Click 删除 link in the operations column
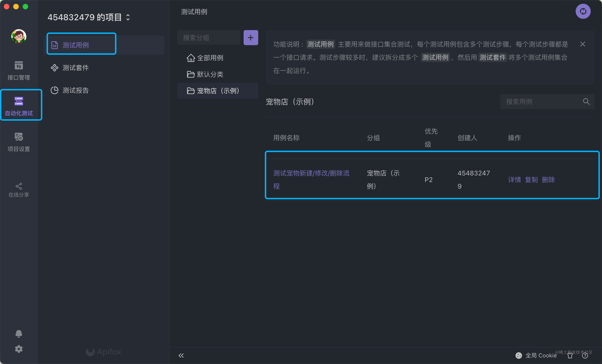 [548, 180]
